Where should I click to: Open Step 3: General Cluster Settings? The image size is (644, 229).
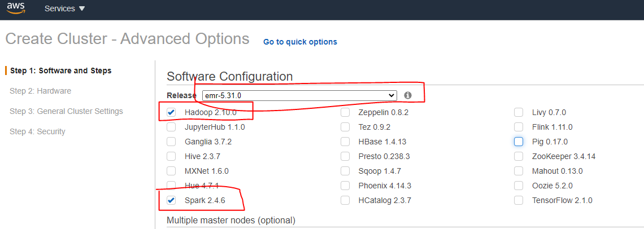pyautogui.click(x=66, y=111)
